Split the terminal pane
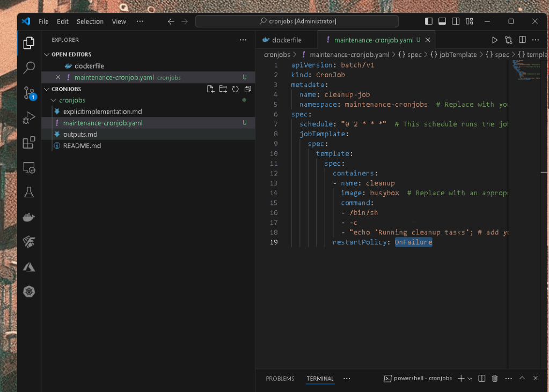Viewport: 549px width, 392px height. [482, 379]
